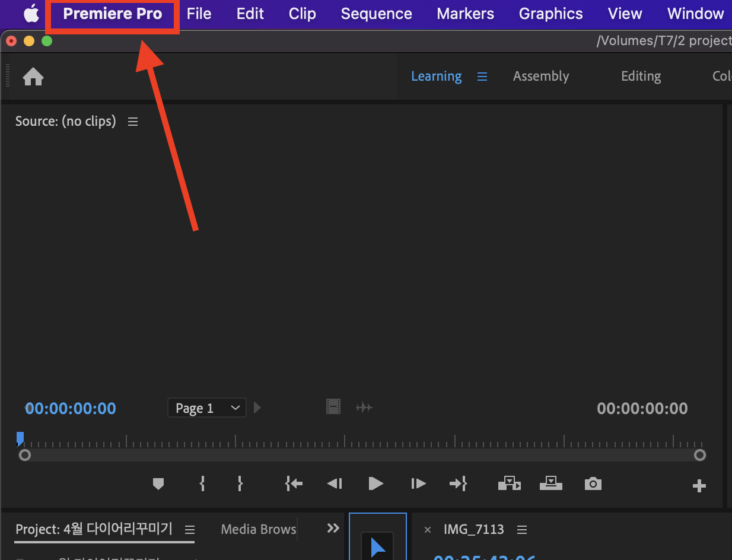
Task: Open the Edit menu
Action: tap(250, 14)
